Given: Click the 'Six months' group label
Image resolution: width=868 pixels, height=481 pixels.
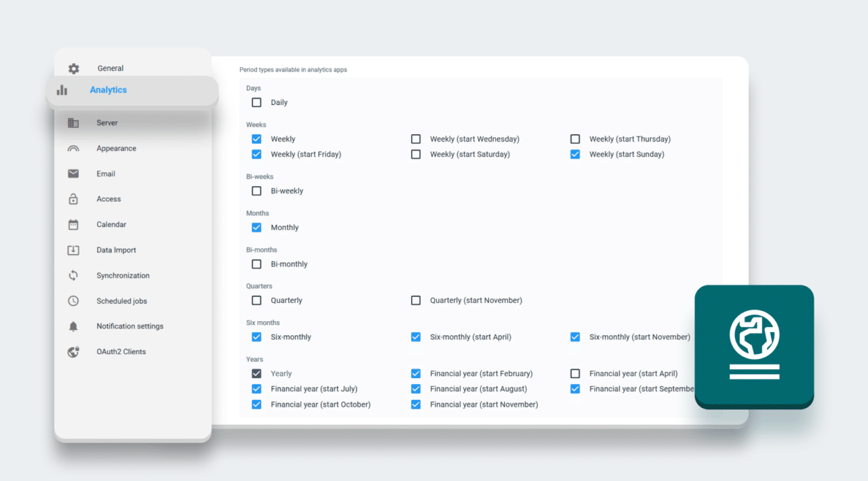Looking at the screenshot, I should coord(262,322).
